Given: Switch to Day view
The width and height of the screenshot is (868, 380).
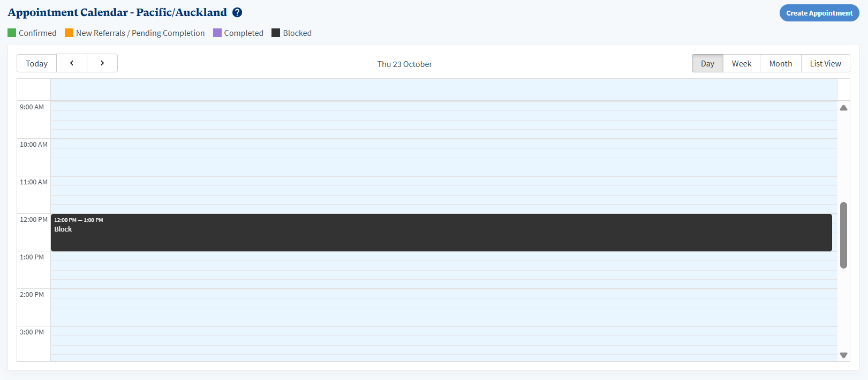Looking at the screenshot, I should (x=707, y=63).
